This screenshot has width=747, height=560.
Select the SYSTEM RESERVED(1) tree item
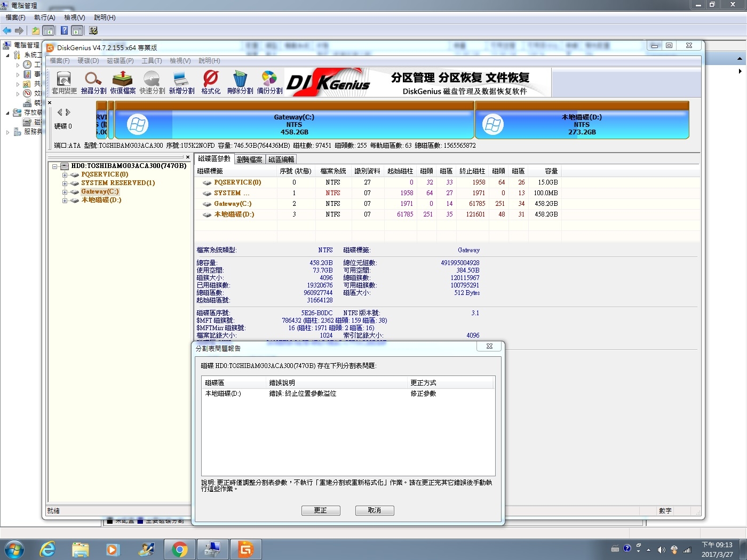(118, 183)
